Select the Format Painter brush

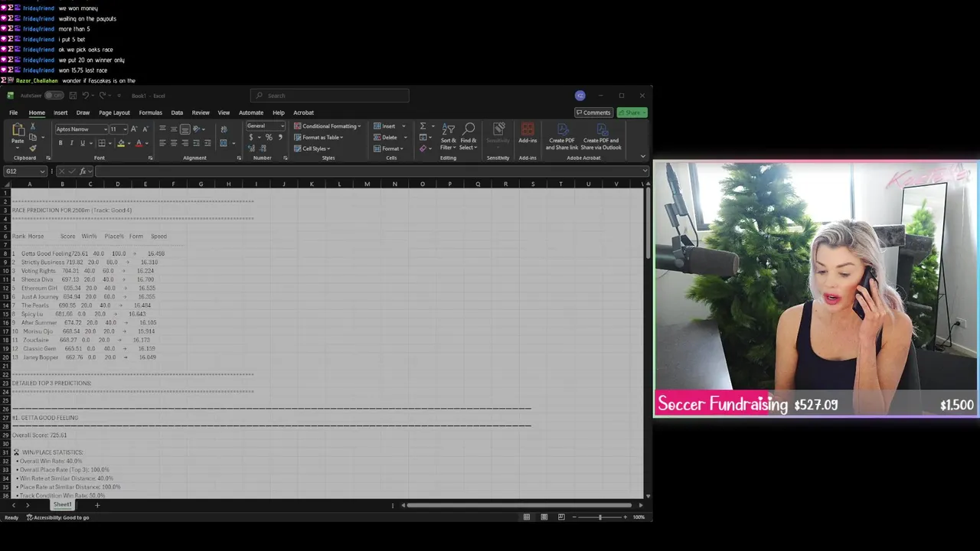click(32, 147)
